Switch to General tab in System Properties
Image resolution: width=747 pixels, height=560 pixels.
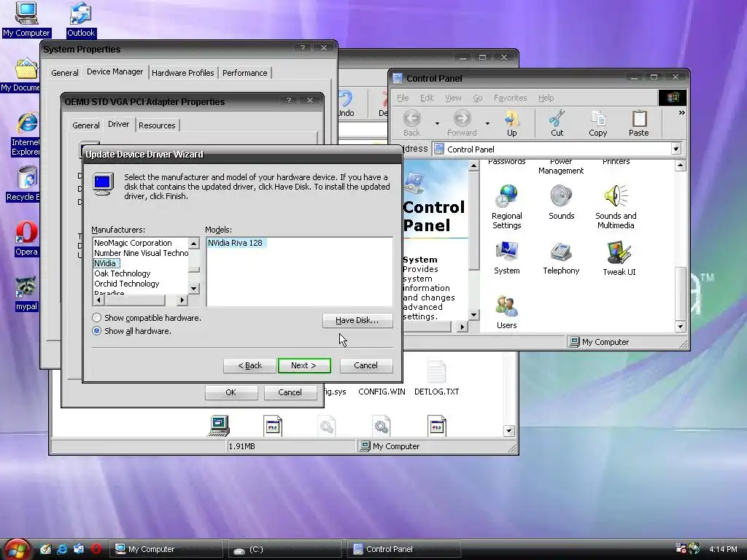click(65, 73)
